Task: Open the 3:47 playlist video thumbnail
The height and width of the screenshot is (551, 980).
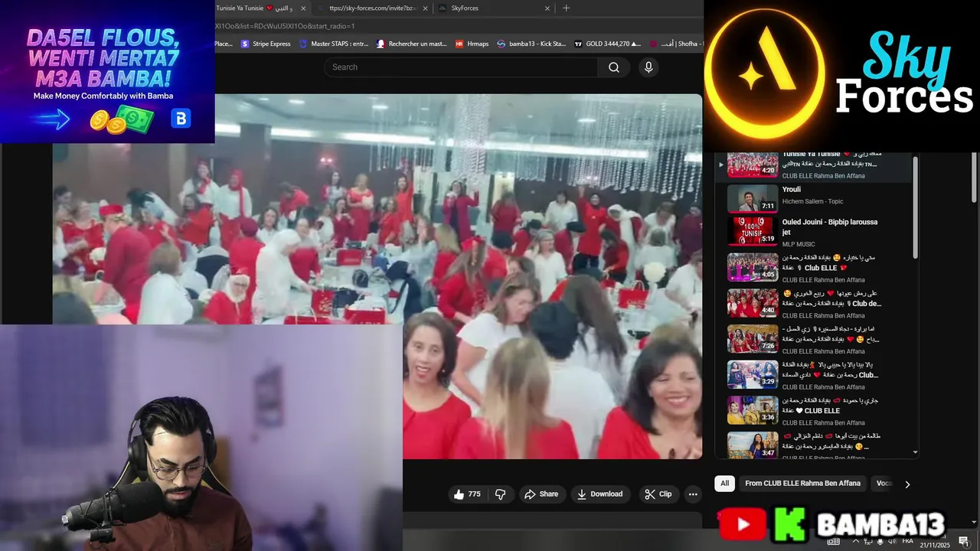Action: [753, 445]
